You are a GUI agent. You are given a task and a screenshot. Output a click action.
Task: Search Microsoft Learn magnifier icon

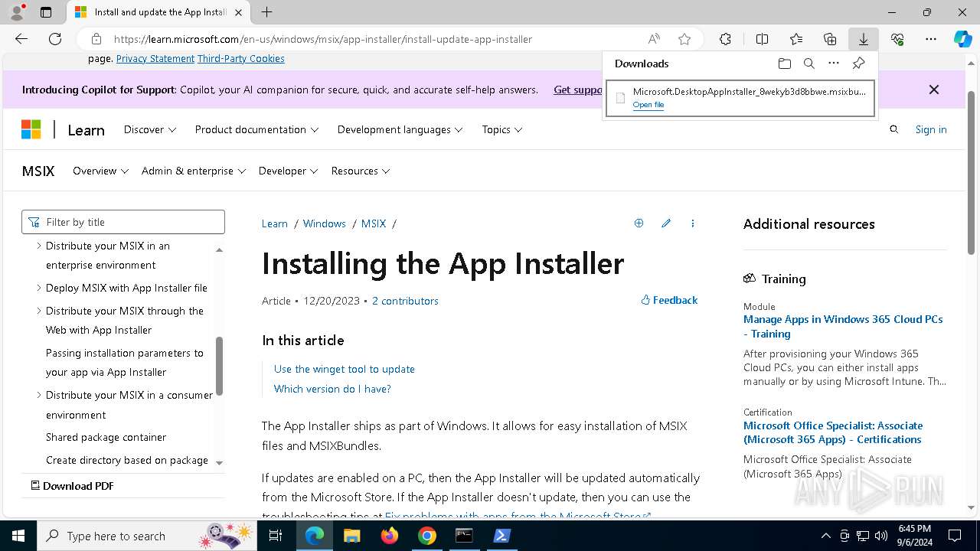pos(893,129)
